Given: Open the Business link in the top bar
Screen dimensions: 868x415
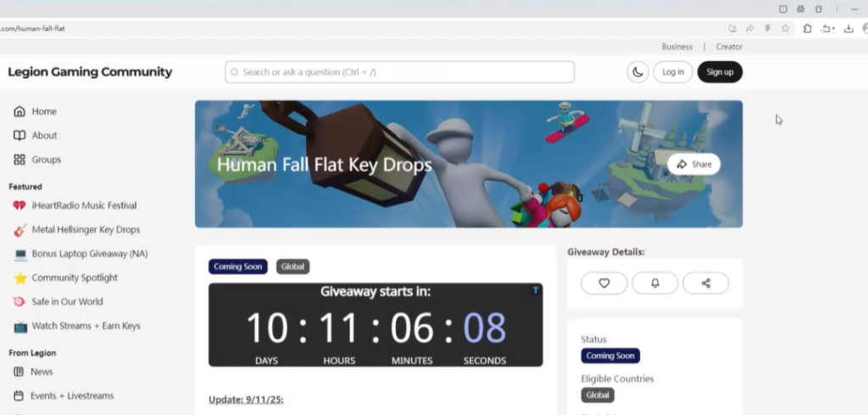Looking at the screenshot, I should (x=676, y=47).
